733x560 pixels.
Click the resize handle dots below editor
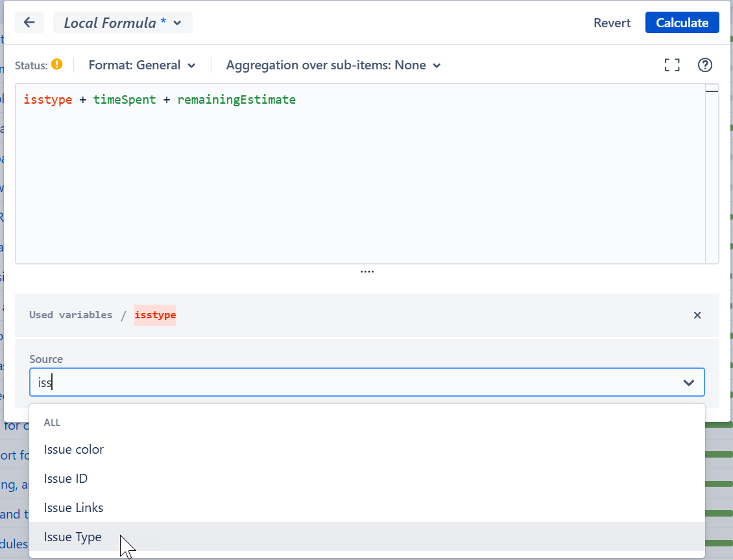point(367,272)
